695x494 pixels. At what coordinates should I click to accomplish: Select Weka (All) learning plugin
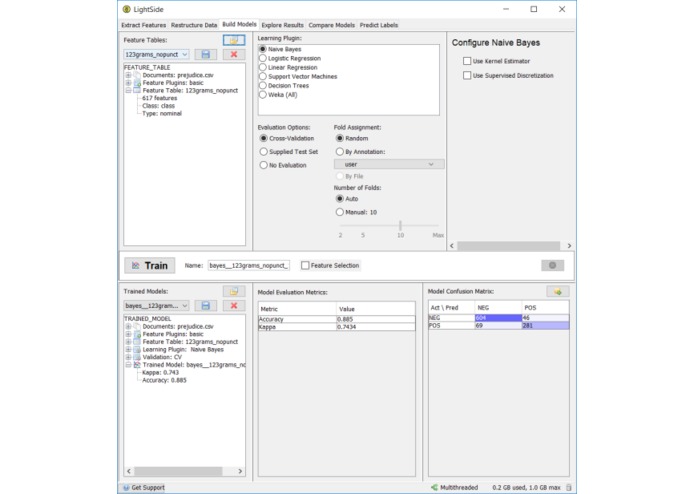coord(263,94)
